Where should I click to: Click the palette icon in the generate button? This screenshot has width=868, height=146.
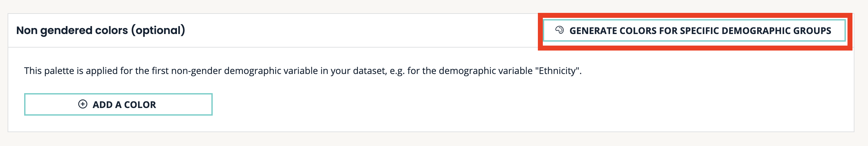tap(559, 30)
